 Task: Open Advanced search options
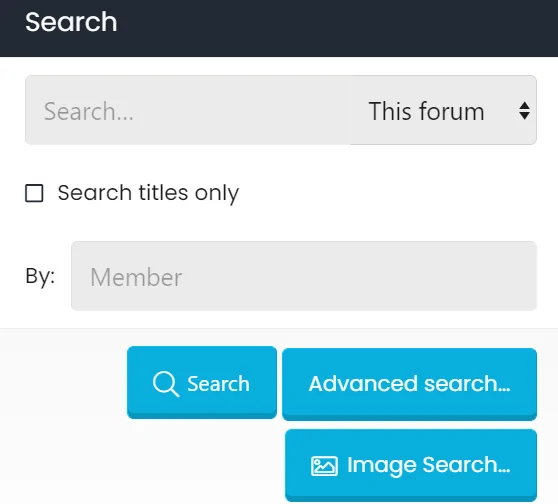tap(409, 384)
